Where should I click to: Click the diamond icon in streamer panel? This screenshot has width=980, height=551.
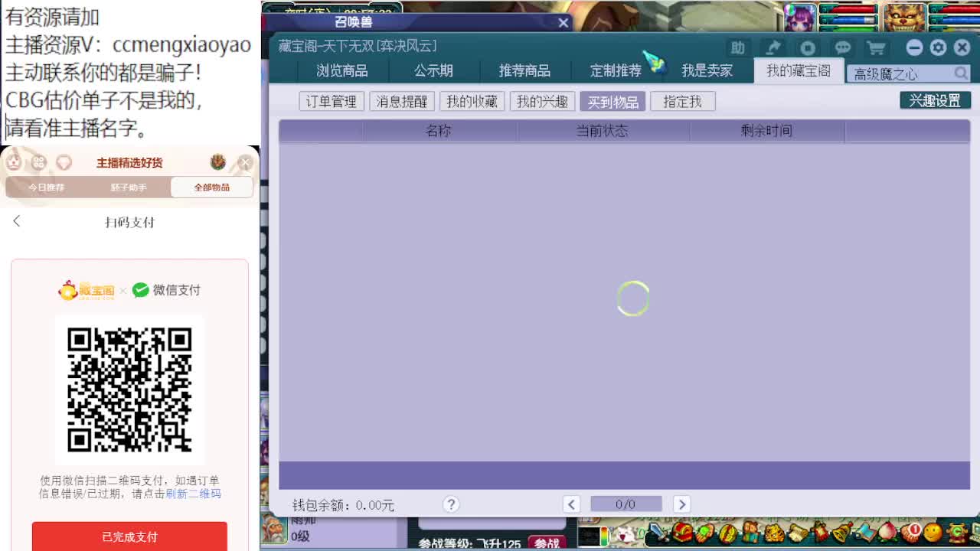click(x=64, y=162)
